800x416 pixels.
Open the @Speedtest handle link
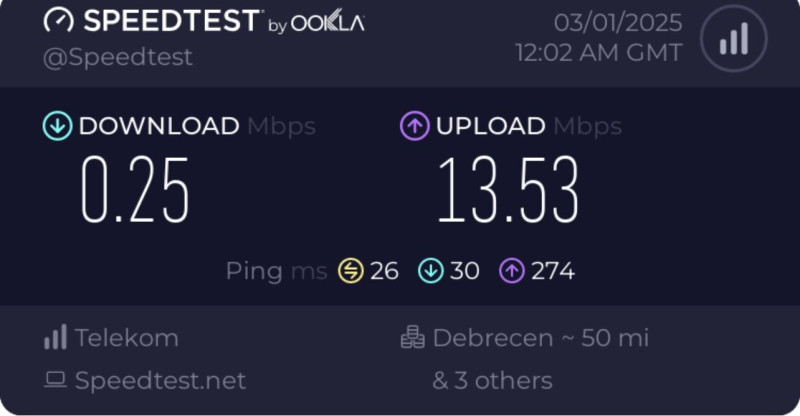click(119, 57)
